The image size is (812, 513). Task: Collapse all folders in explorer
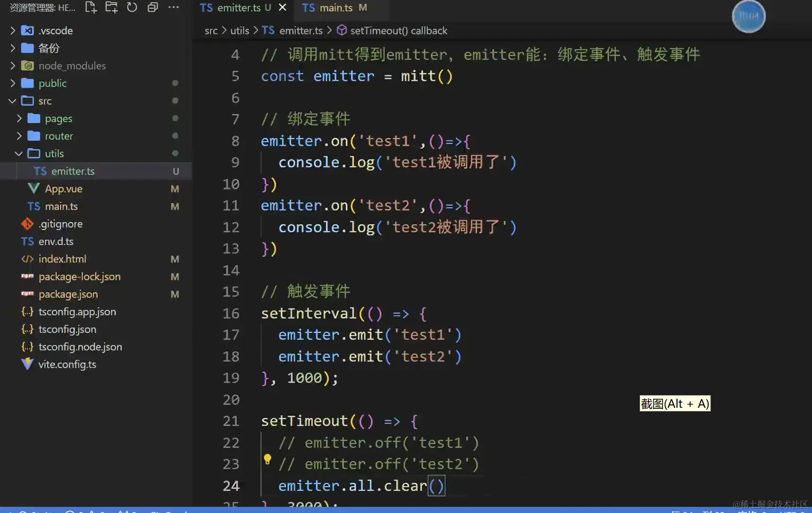(x=153, y=8)
